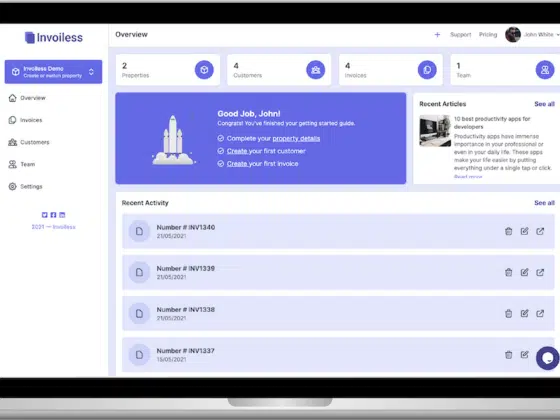The height and width of the screenshot is (420, 560).
Task: Click the Customers stat card icon
Action: tap(316, 70)
